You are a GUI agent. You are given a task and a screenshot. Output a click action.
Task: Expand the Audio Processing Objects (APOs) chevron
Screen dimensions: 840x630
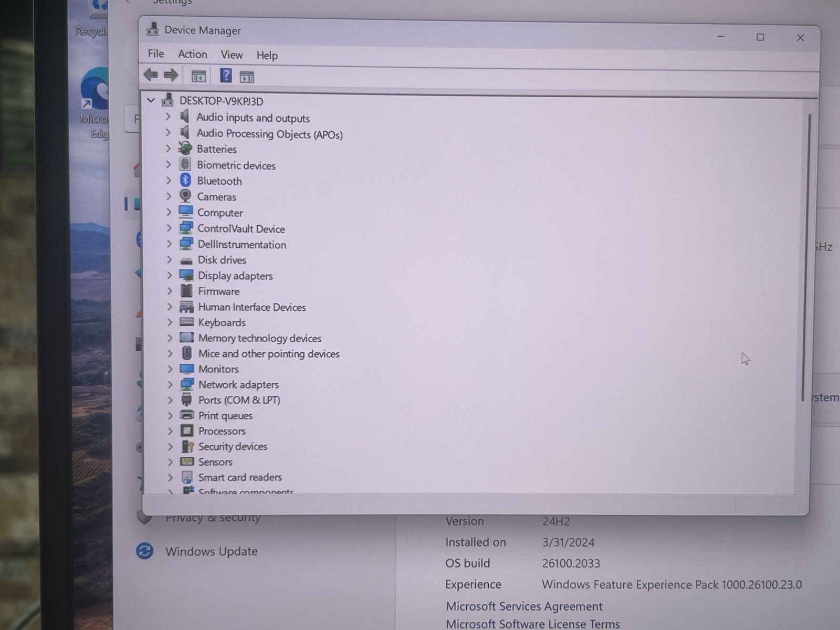169,133
